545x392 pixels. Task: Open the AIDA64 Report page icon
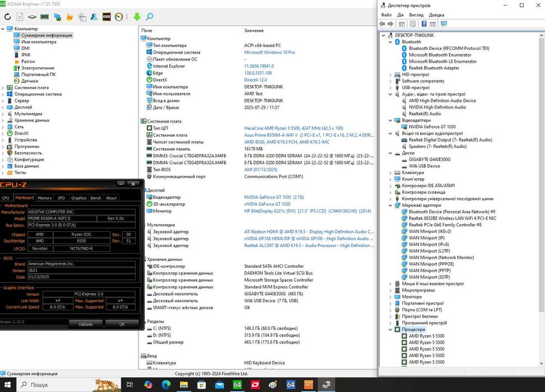coord(20,17)
